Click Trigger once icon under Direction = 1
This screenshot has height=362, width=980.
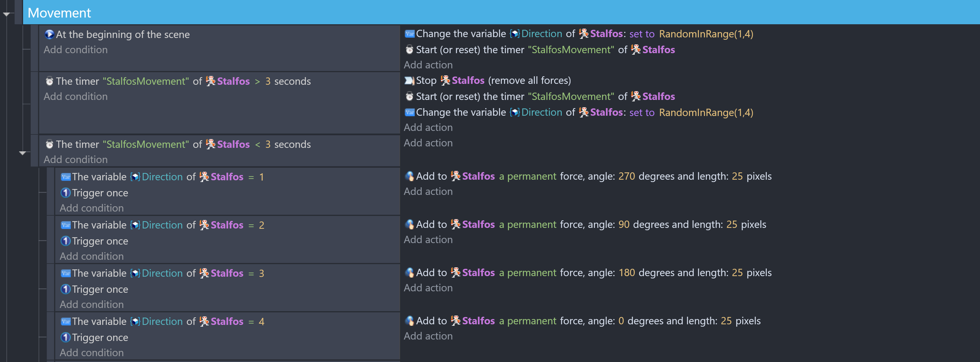(x=66, y=193)
